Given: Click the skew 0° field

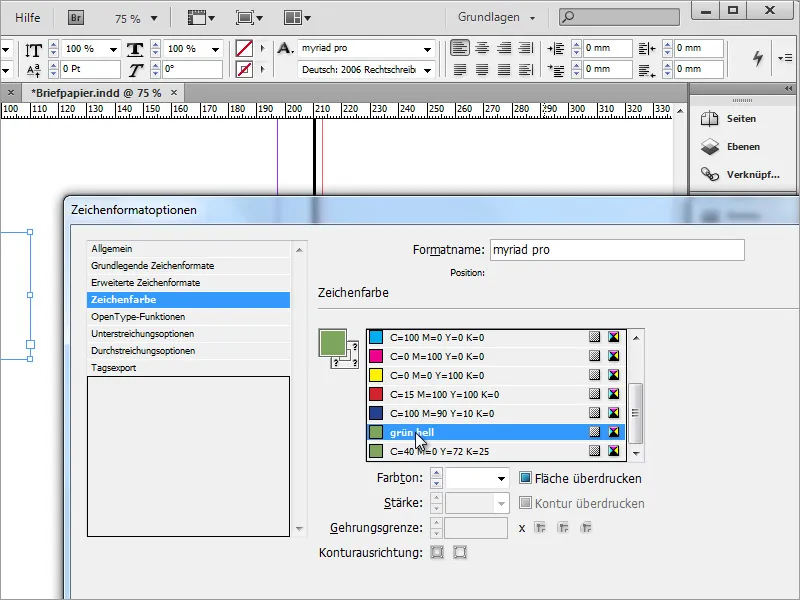Looking at the screenshot, I should [x=192, y=69].
